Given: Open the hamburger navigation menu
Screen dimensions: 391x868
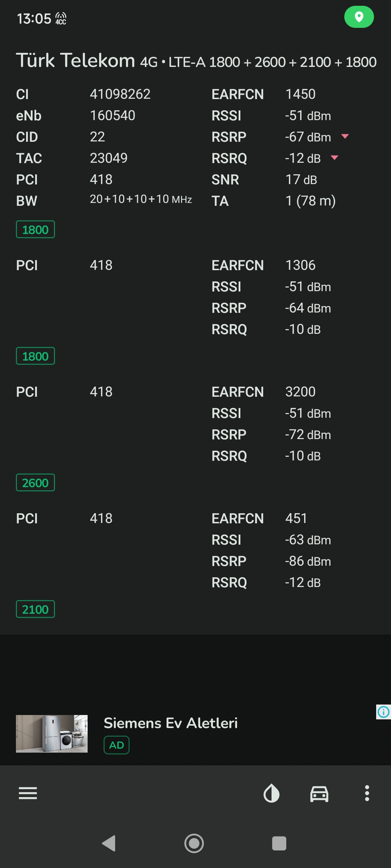Looking at the screenshot, I should 28,793.
